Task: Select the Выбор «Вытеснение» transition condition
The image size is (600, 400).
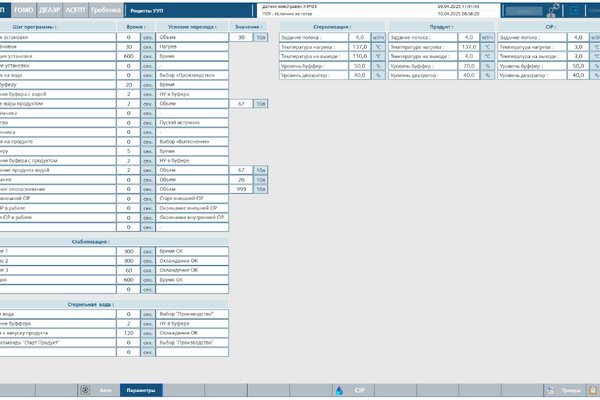Action: click(x=192, y=141)
